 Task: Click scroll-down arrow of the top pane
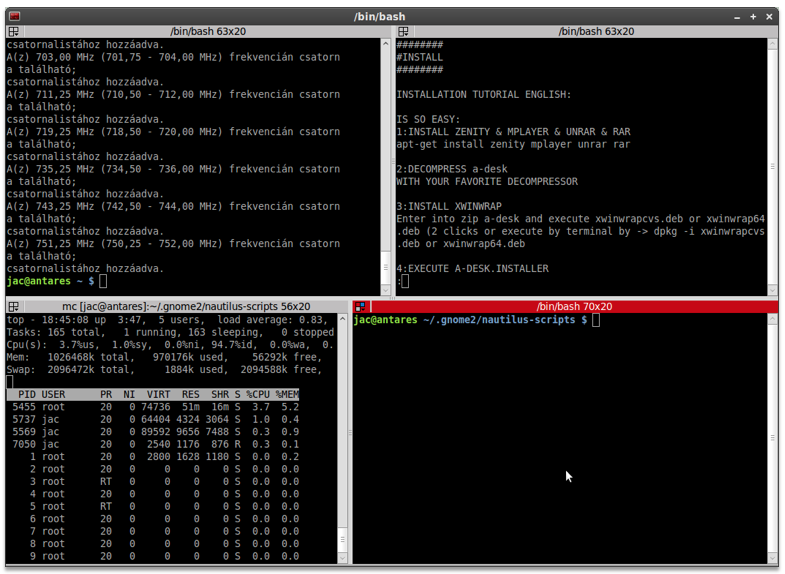pyautogui.click(x=342, y=558)
